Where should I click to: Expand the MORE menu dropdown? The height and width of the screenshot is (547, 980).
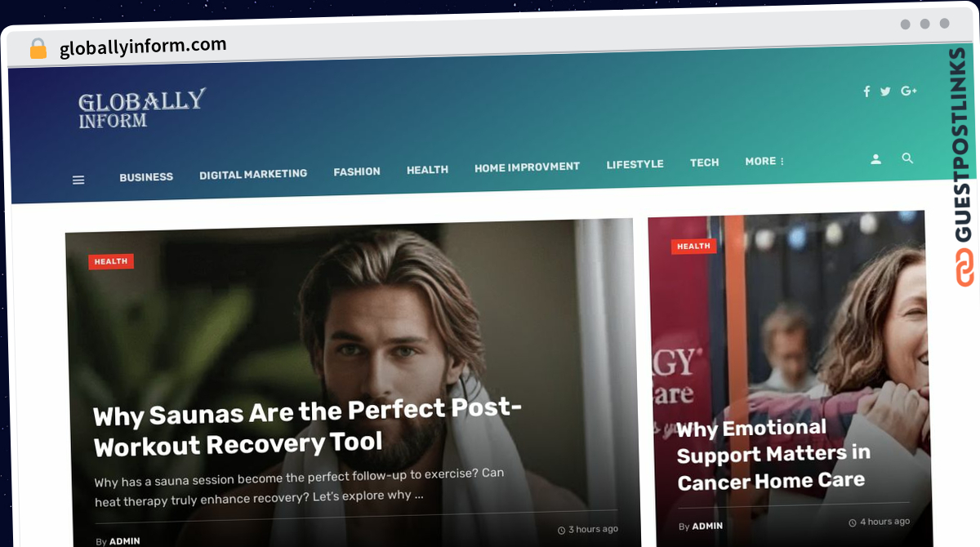(x=764, y=161)
